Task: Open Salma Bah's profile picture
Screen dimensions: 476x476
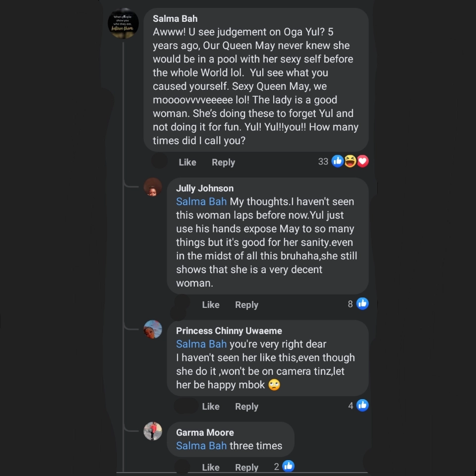Action: coord(123,23)
